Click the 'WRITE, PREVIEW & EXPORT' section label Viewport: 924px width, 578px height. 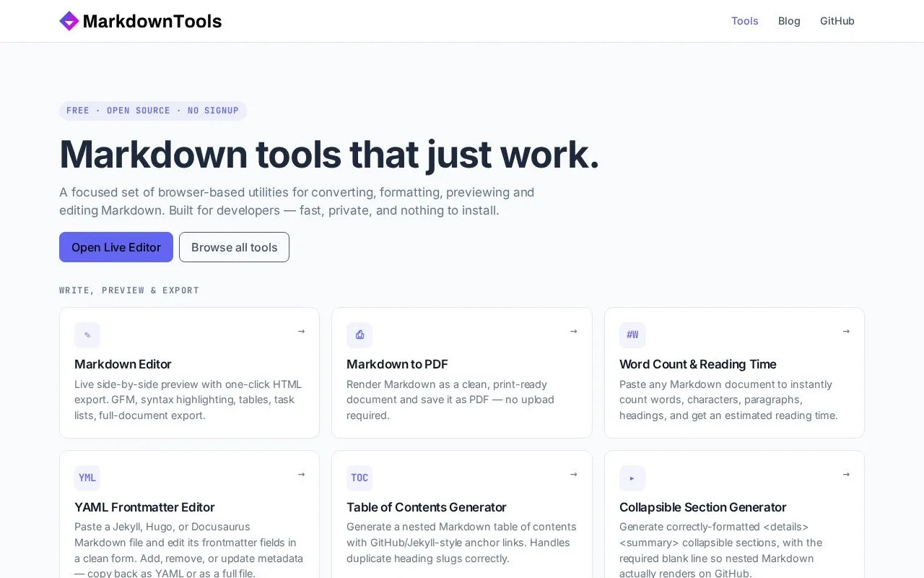click(x=129, y=290)
